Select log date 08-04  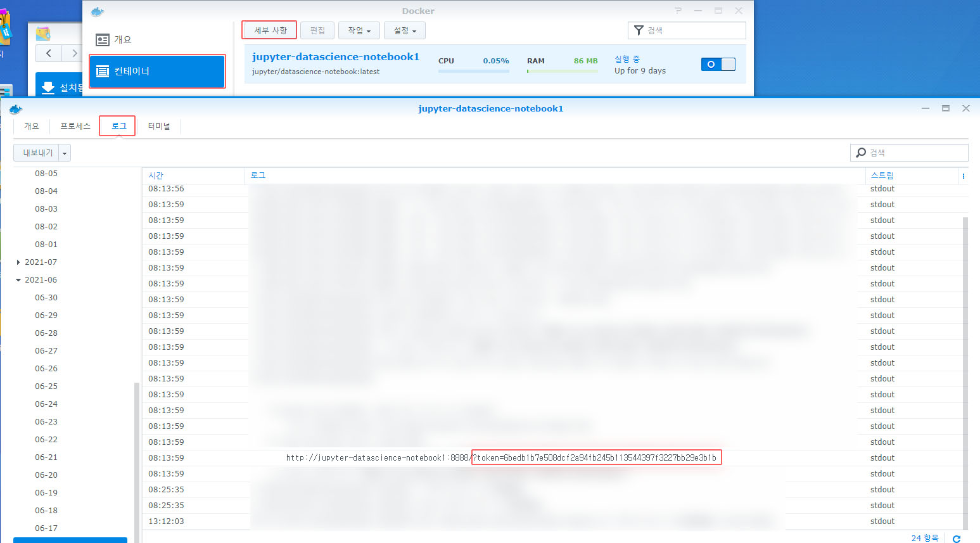(46, 191)
